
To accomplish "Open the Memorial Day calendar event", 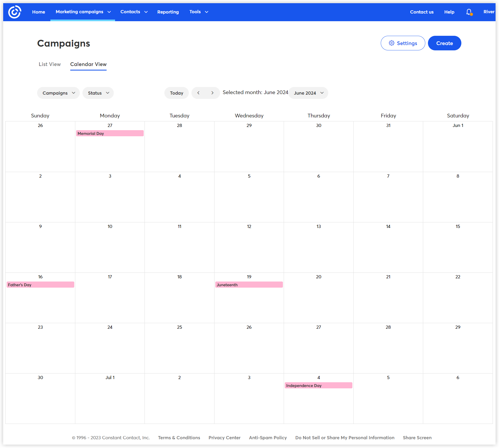I will (110, 133).
